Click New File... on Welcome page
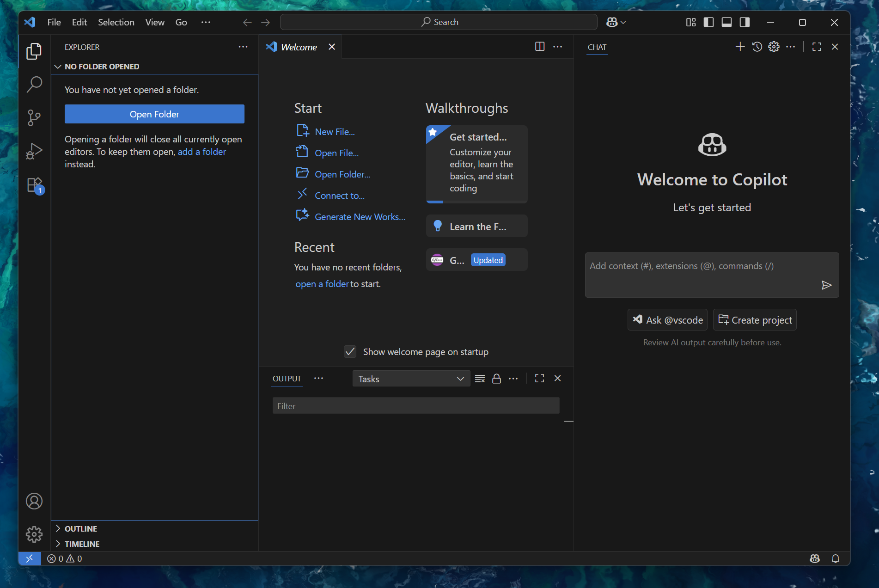The width and height of the screenshot is (879, 588). coord(335,132)
